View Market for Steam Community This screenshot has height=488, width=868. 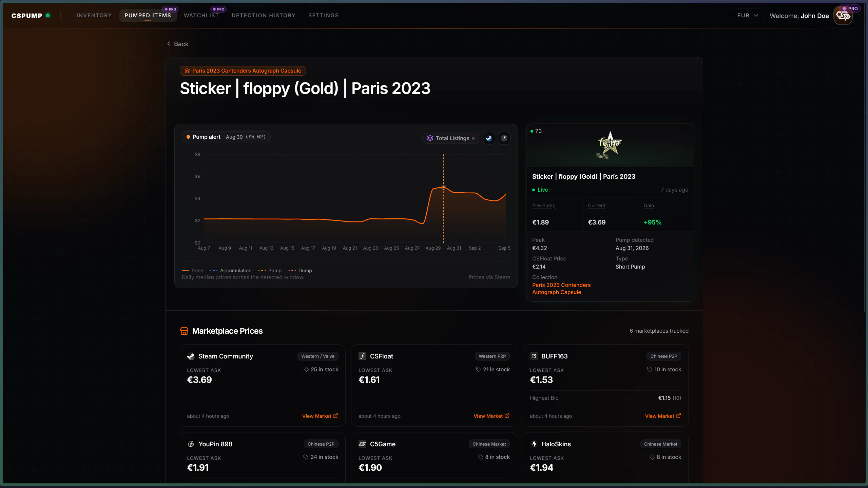tap(320, 416)
